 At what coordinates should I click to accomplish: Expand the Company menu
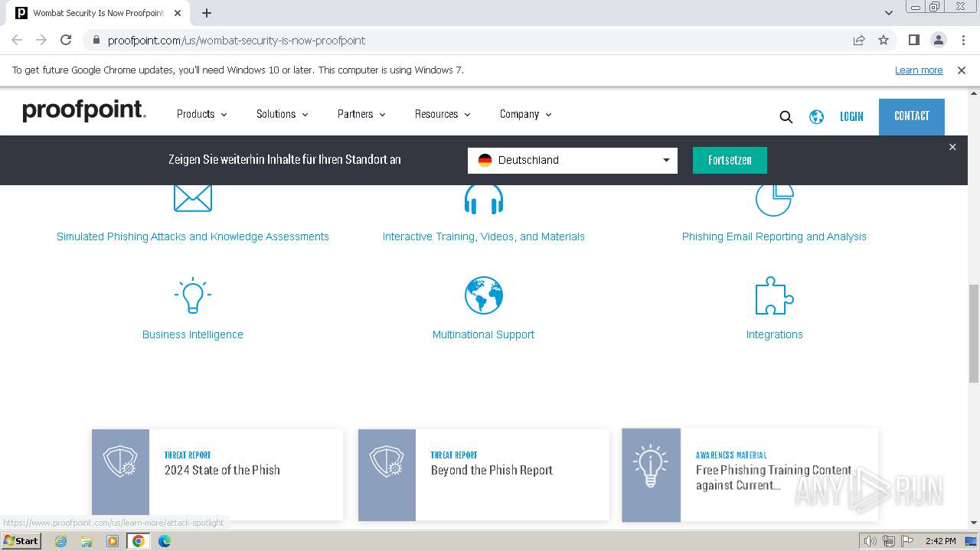tap(526, 114)
